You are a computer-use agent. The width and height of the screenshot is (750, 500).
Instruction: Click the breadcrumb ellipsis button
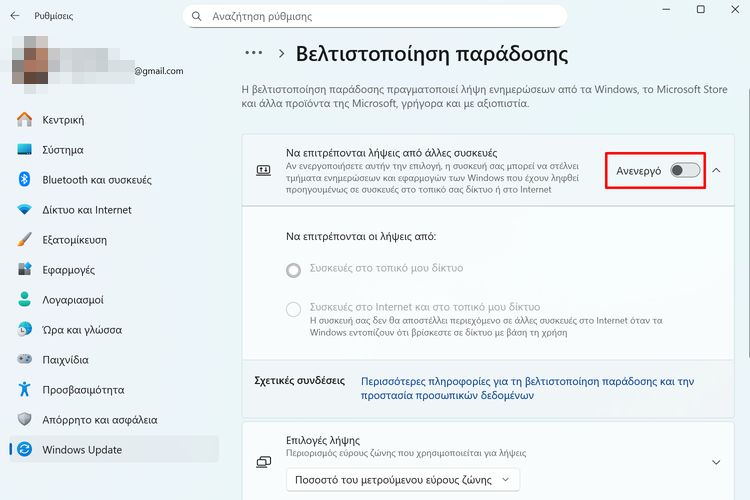253,53
